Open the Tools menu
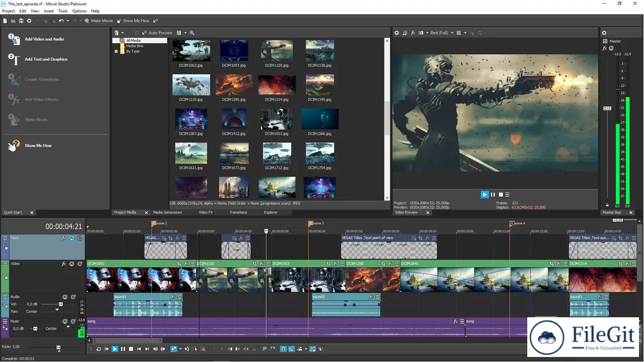The height and width of the screenshot is (362, 644). point(63,11)
